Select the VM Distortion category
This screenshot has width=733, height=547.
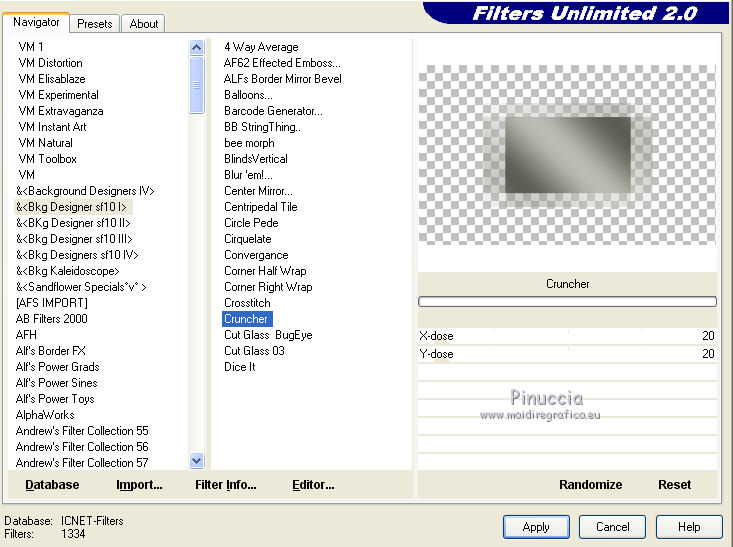(x=50, y=63)
